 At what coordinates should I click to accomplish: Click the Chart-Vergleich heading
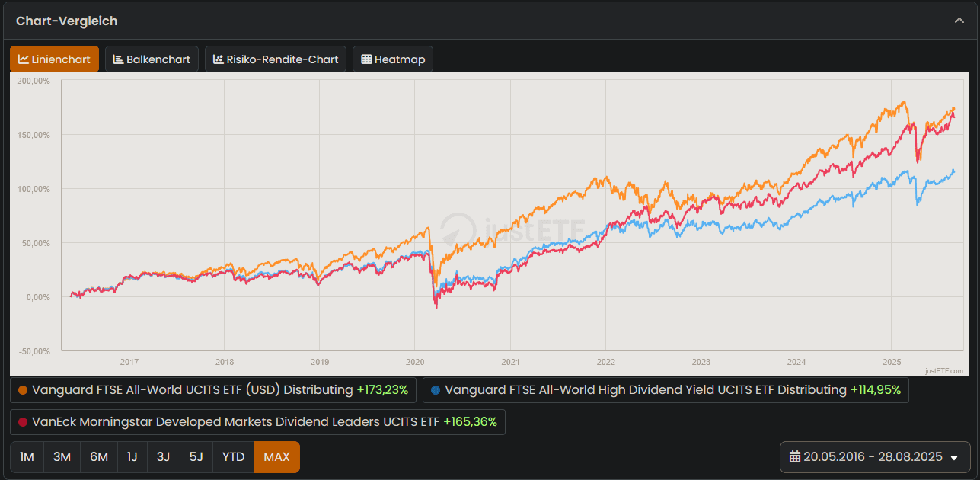pyautogui.click(x=67, y=21)
